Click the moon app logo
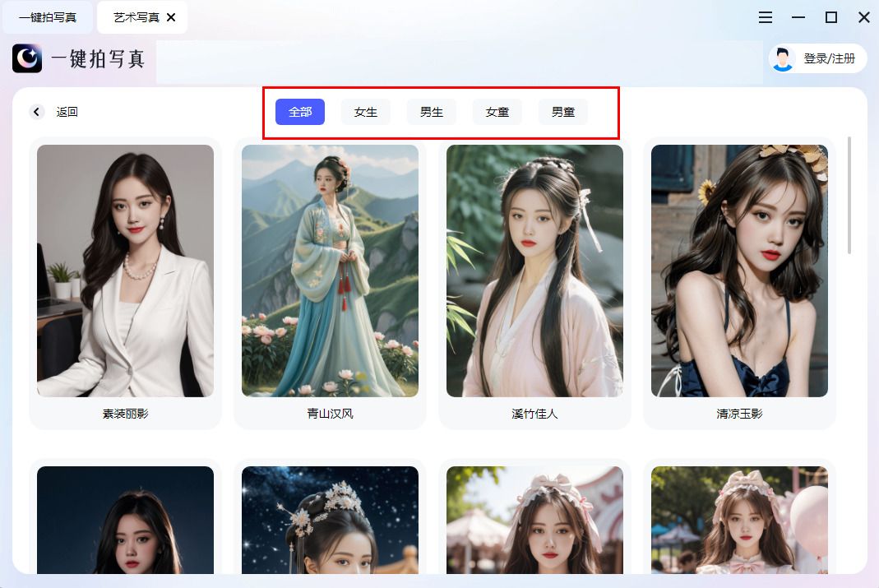 [27, 58]
